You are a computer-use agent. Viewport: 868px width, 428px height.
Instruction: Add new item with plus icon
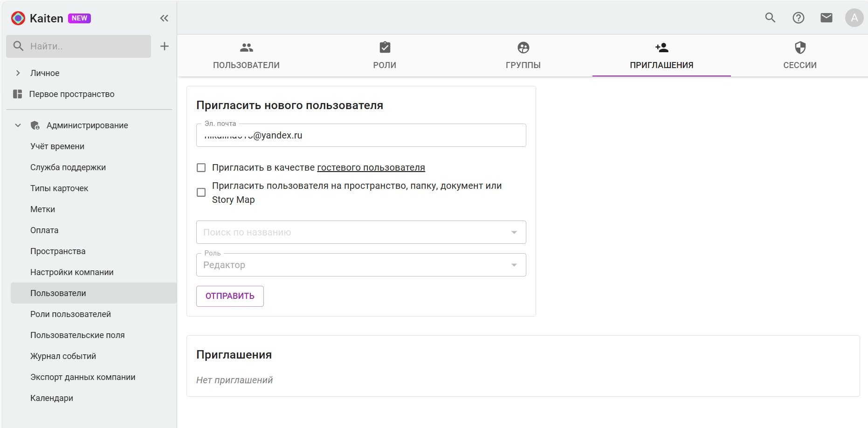(x=165, y=46)
